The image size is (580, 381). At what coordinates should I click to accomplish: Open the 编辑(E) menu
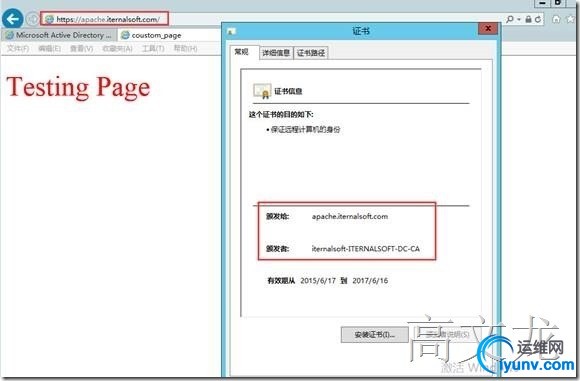[49, 48]
